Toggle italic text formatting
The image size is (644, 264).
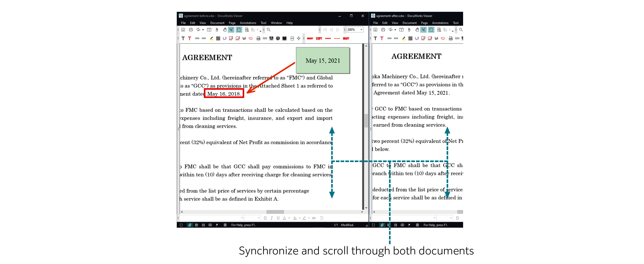tap(272, 218)
